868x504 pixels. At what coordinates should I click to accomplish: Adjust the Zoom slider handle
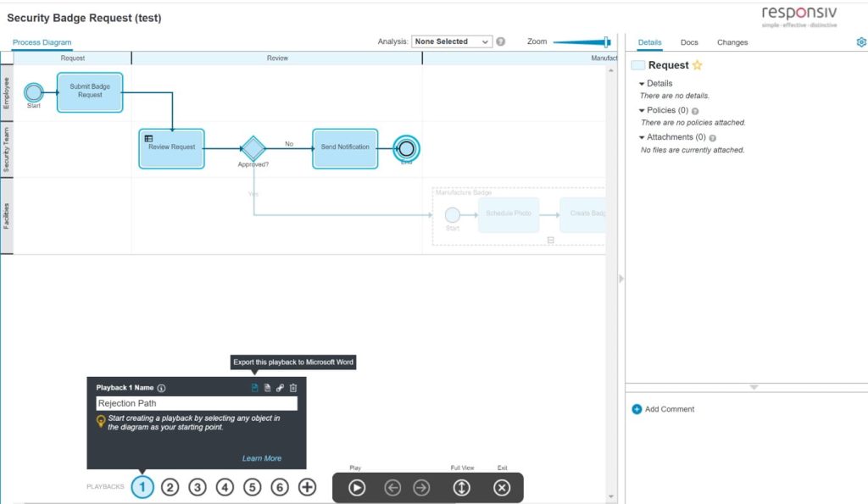pos(605,40)
